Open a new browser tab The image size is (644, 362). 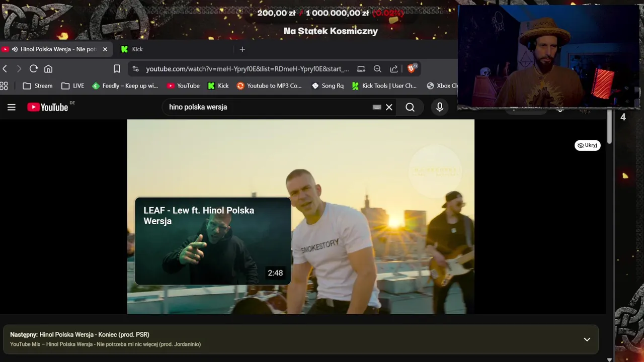coord(242,49)
